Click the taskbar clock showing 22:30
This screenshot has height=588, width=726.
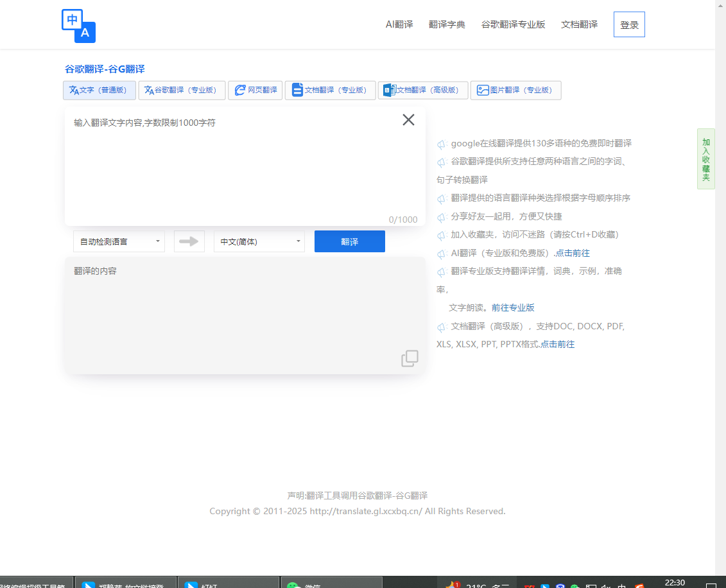coord(675,582)
